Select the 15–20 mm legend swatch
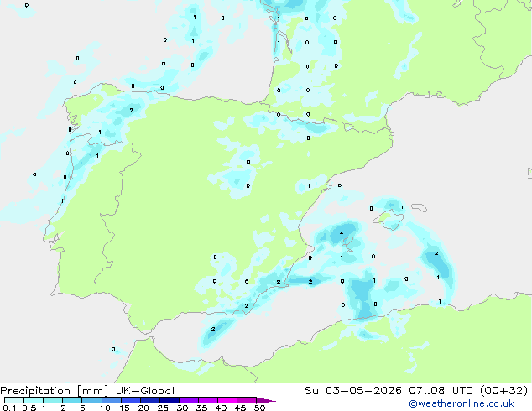Image resolution: width=532 pixels, height=411 pixels. pos(131,400)
